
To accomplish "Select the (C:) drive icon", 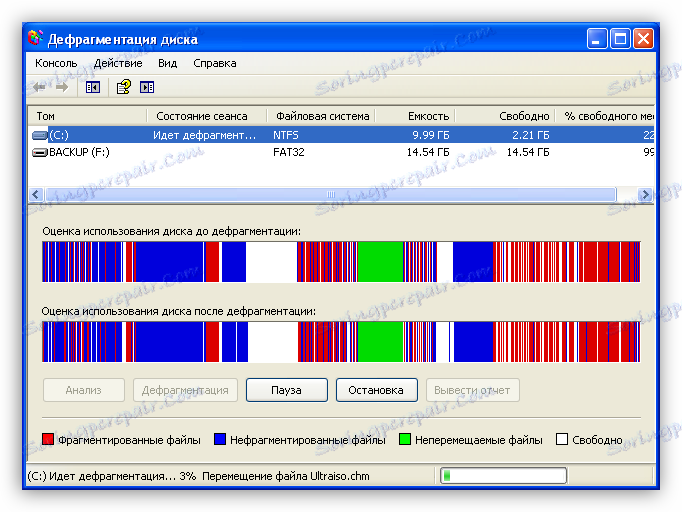I will (40, 135).
